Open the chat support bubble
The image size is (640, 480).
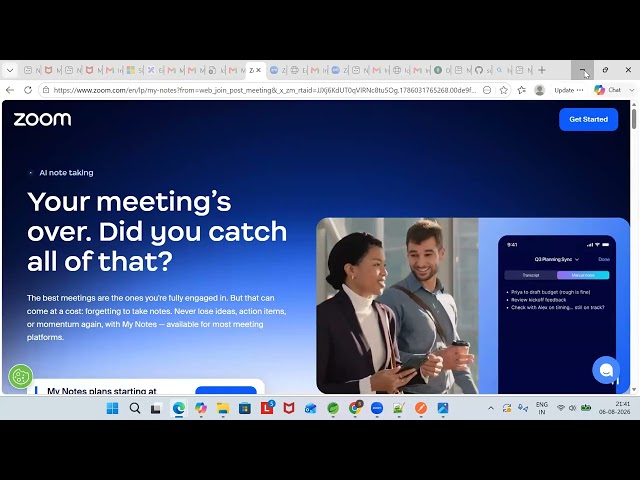606,370
